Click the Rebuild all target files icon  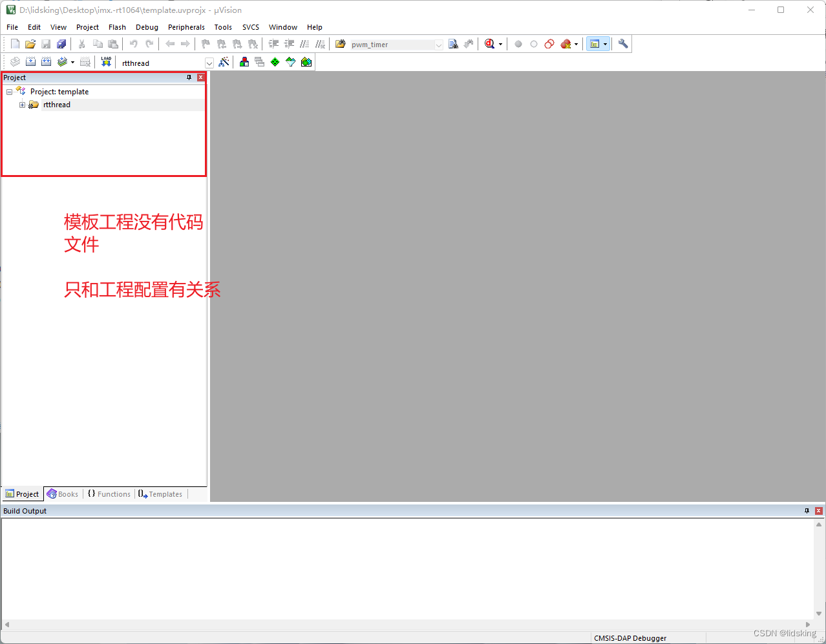pyautogui.click(x=46, y=61)
